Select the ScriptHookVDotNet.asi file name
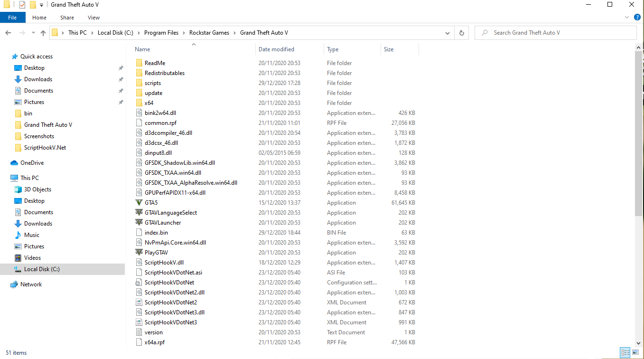Screen dimensions: 644x359 coord(174,273)
